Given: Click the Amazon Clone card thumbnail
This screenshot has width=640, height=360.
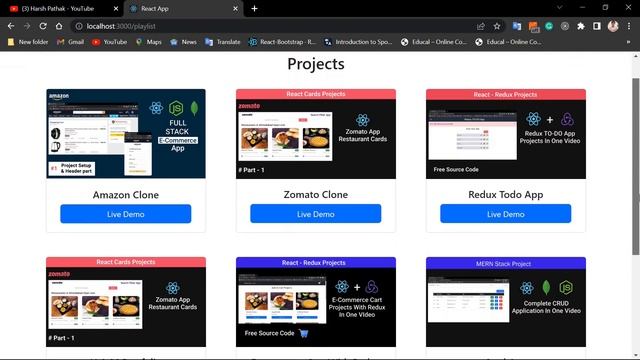Looking at the screenshot, I should click(x=126, y=134).
